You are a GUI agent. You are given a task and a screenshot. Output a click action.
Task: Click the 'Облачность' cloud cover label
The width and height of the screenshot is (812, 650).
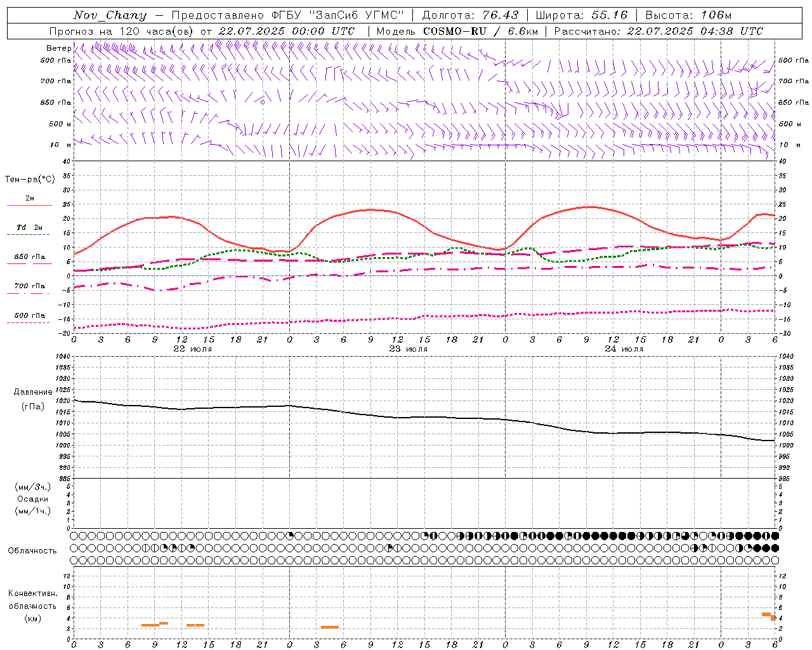[32, 551]
